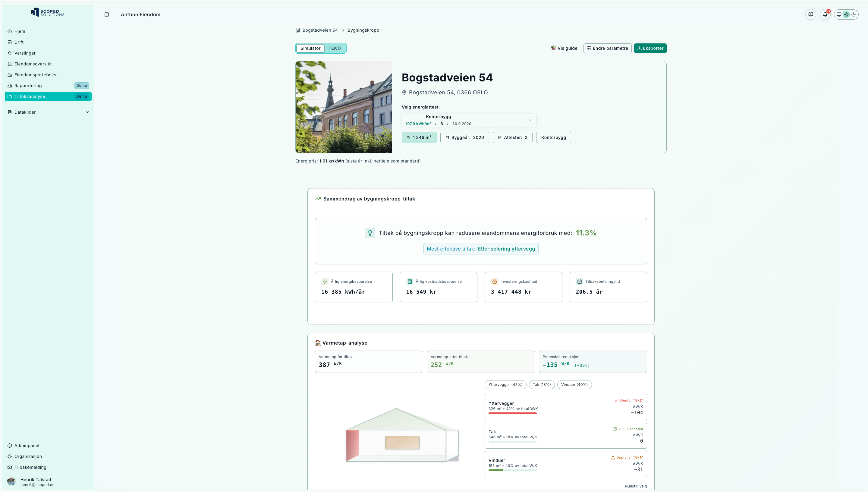Open documentation book icon in header
The height and width of the screenshot is (492, 868).
pyautogui.click(x=810, y=14)
